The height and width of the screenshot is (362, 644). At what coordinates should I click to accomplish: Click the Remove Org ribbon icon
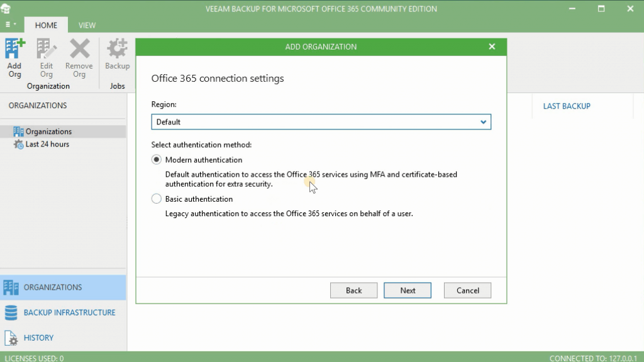point(79,58)
